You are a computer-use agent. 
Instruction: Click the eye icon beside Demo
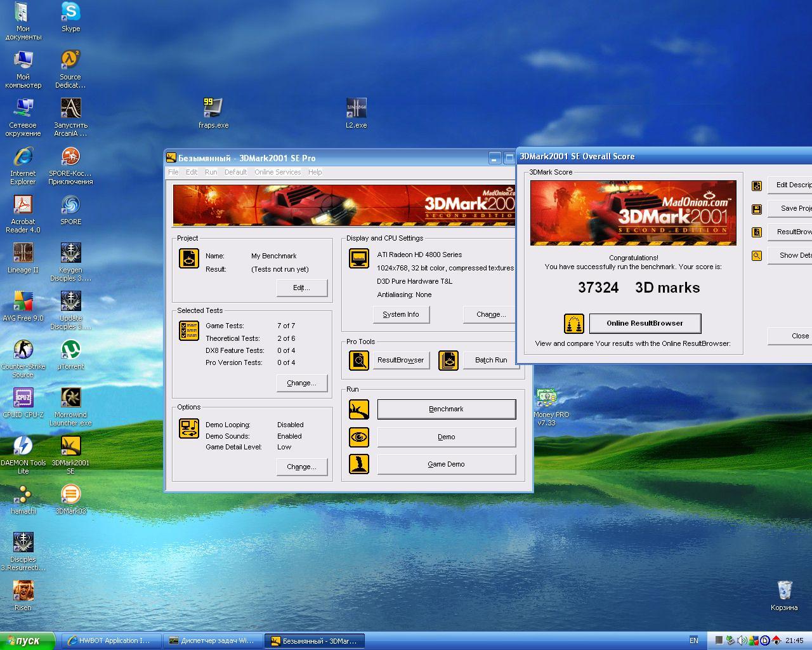click(359, 437)
